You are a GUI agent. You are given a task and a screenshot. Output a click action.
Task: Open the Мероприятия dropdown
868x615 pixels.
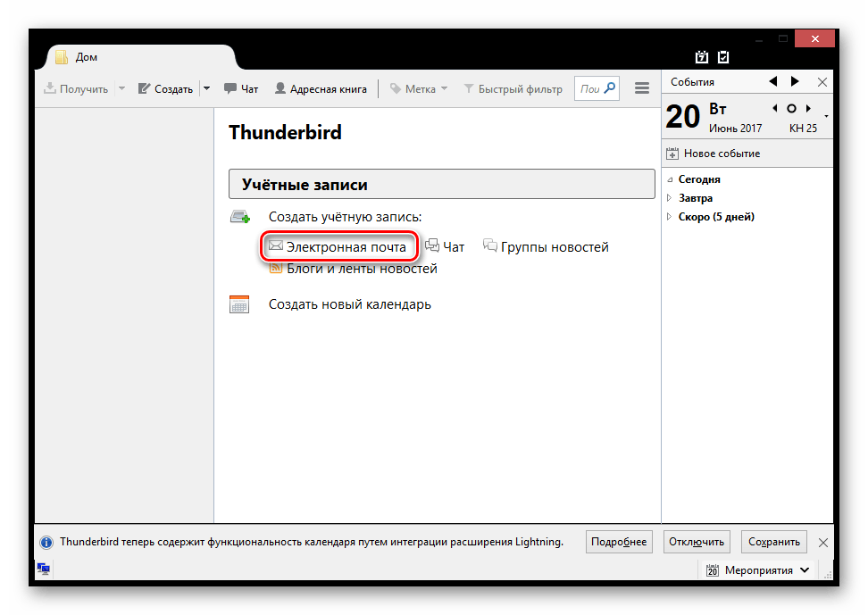coord(758,570)
